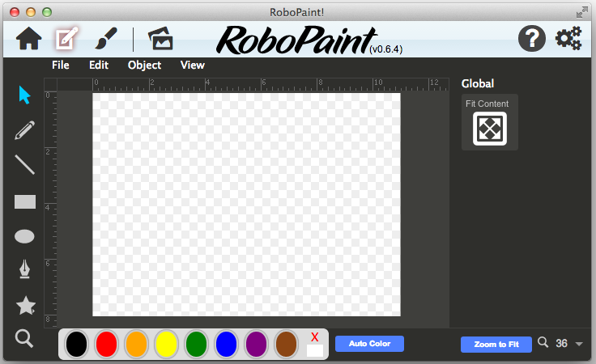Image resolution: width=596 pixels, height=364 pixels.
Task: Pick the red color swatch
Action: point(106,345)
